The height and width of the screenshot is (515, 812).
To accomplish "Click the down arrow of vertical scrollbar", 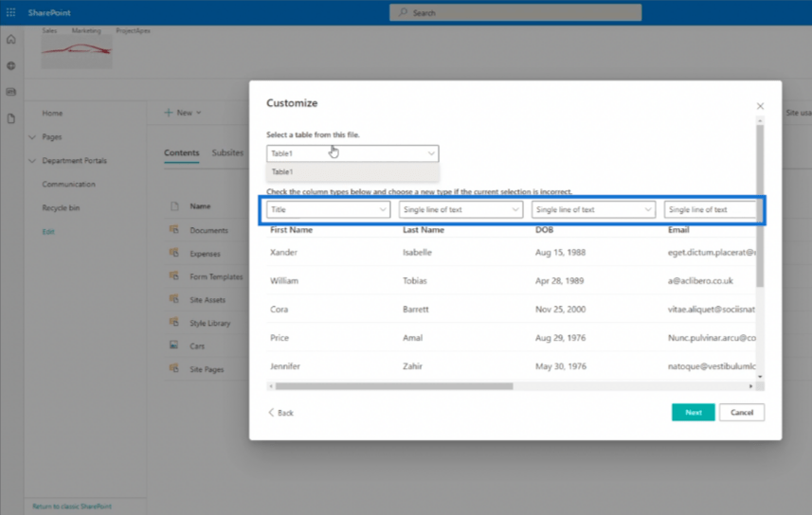I will (760, 376).
